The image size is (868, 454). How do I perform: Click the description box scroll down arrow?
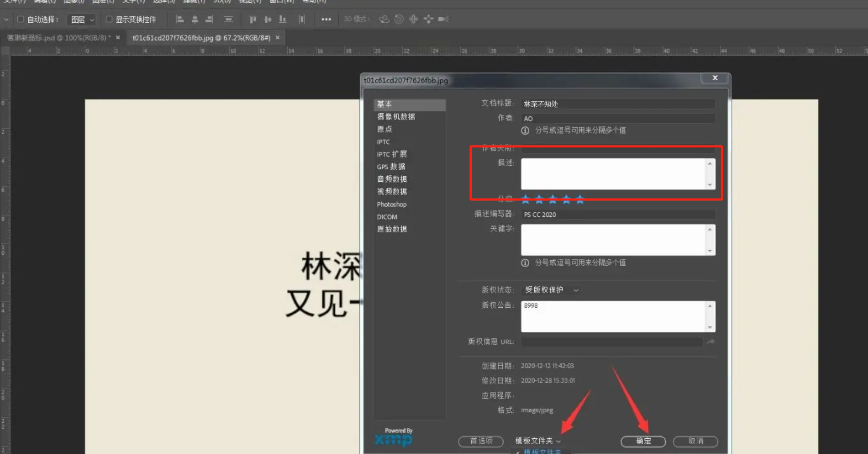click(710, 185)
